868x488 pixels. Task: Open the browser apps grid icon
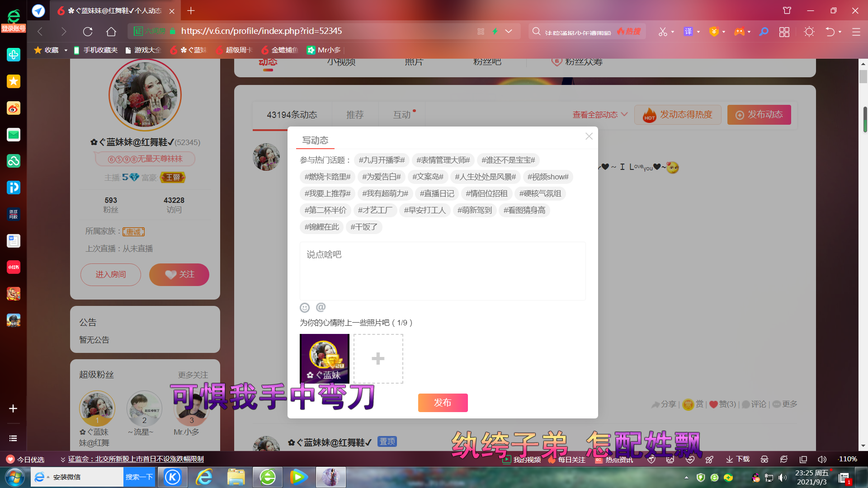(784, 32)
